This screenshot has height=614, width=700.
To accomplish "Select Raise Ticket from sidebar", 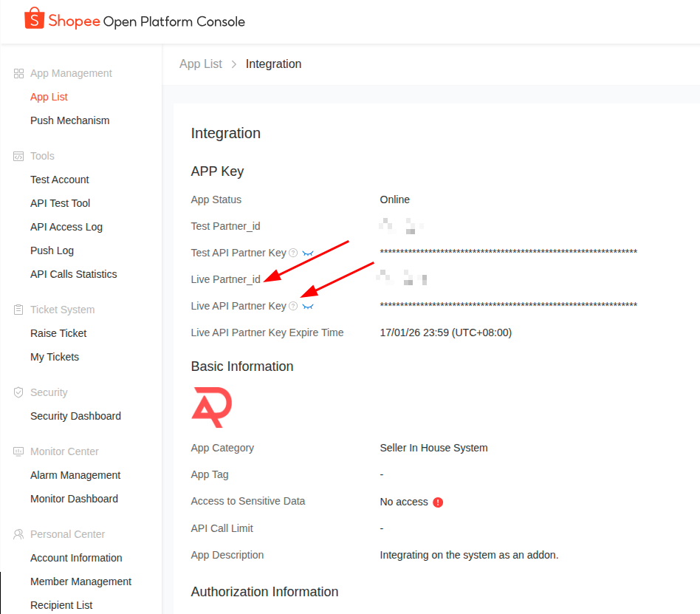I will click(x=58, y=333).
